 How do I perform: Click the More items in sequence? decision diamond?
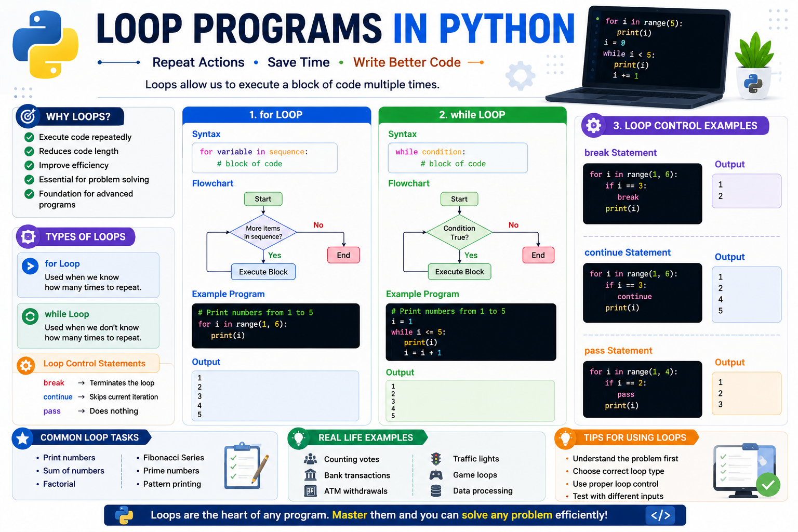[263, 232]
